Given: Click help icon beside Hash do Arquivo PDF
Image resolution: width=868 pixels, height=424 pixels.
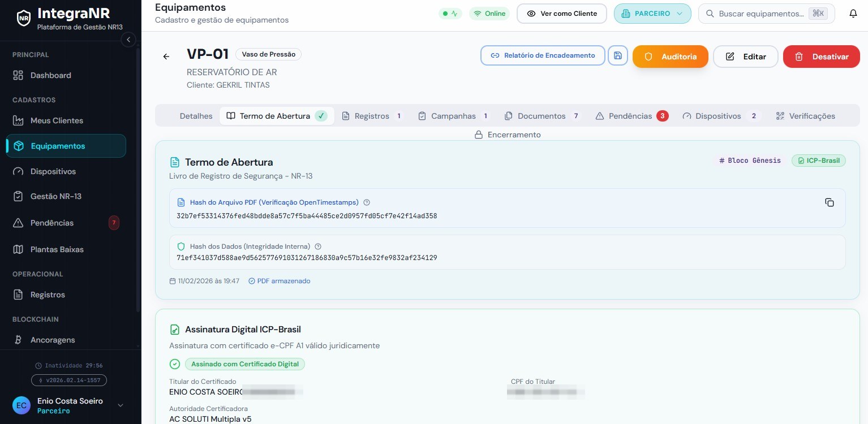Looking at the screenshot, I should pyautogui.click(x=367, y=202).
